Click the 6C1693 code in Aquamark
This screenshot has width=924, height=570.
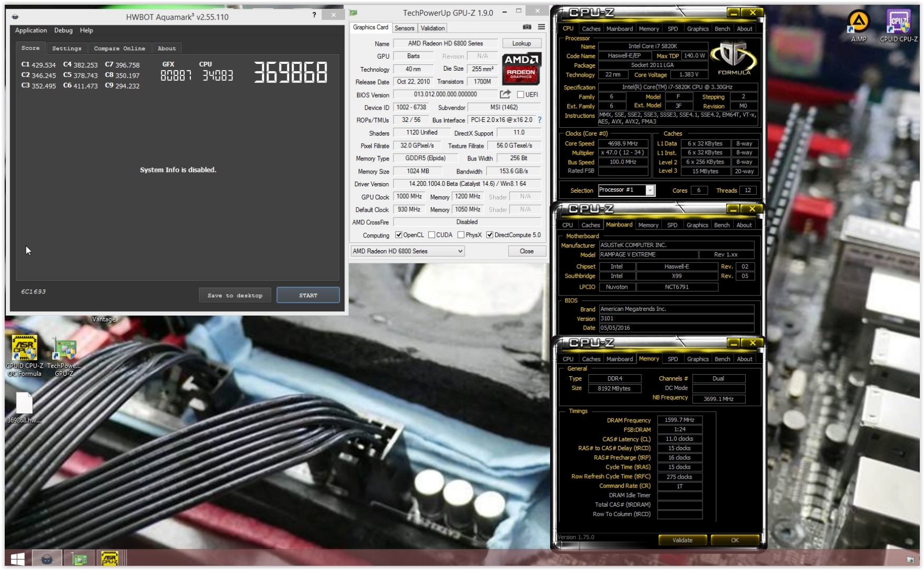pyautogui.click(x=33, y=291)
